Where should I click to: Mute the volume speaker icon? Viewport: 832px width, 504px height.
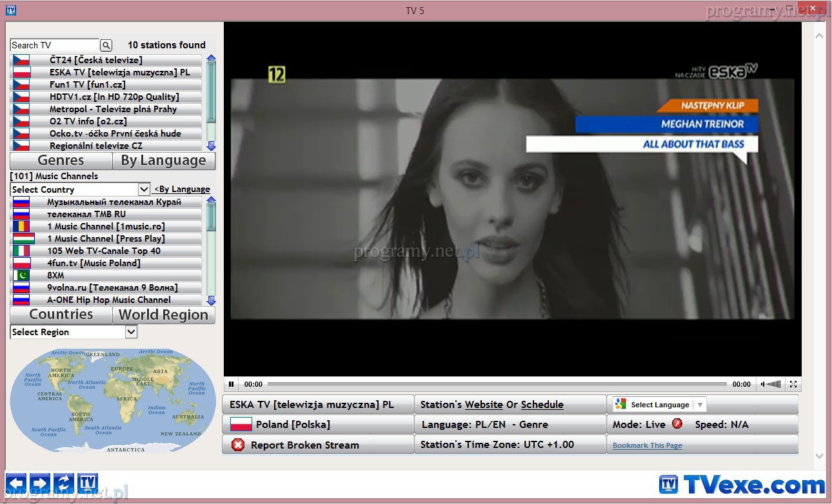[764, 384]
